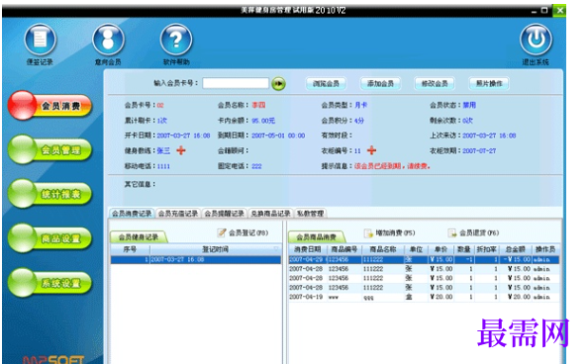The image size is (588, 364).
Task: Open the 统计报表 sidebar section
Action: coord(49,194)
